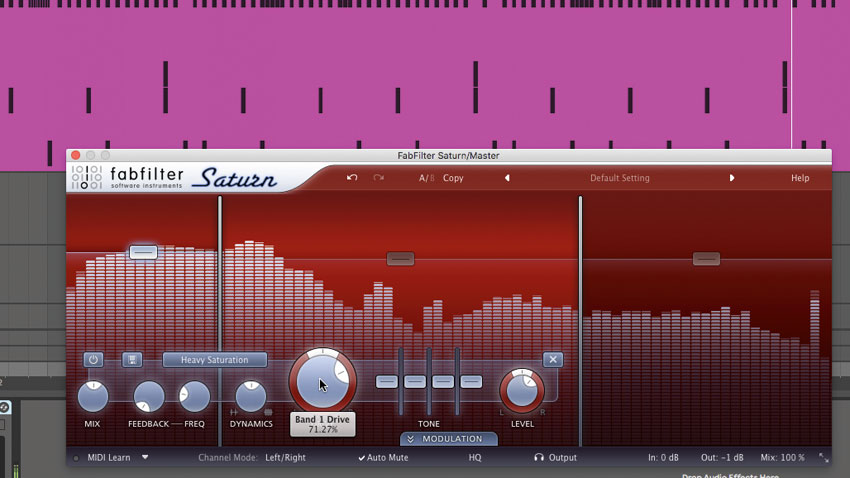Click the crossover divider before the high band
The height and width of the screenshot is (478, 850).
580,321
